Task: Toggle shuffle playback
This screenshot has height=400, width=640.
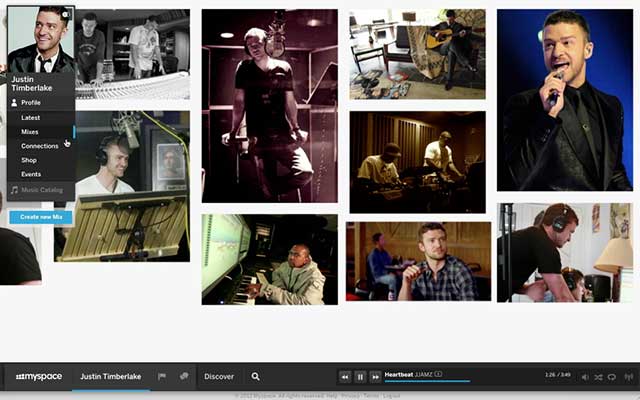Action: click(598, 377)
